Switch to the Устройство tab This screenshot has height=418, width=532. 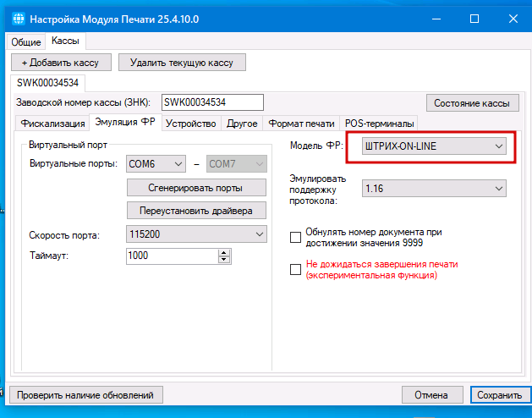191,124
